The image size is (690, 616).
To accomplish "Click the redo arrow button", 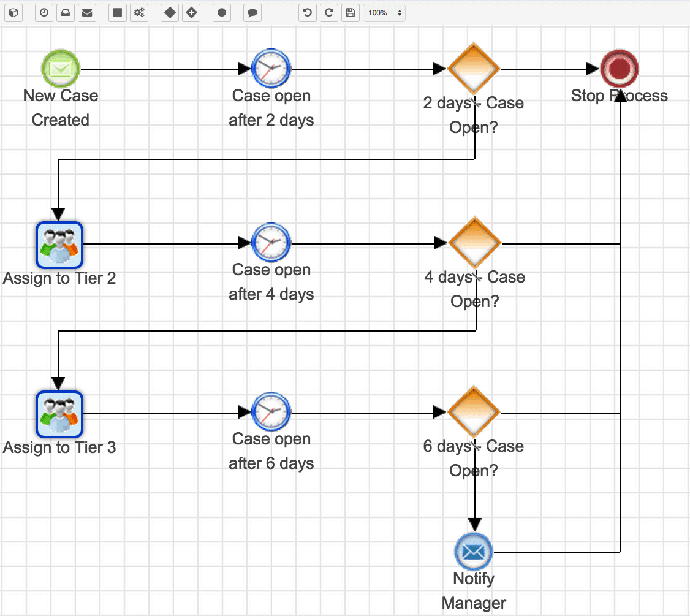I will coord(328,13).
